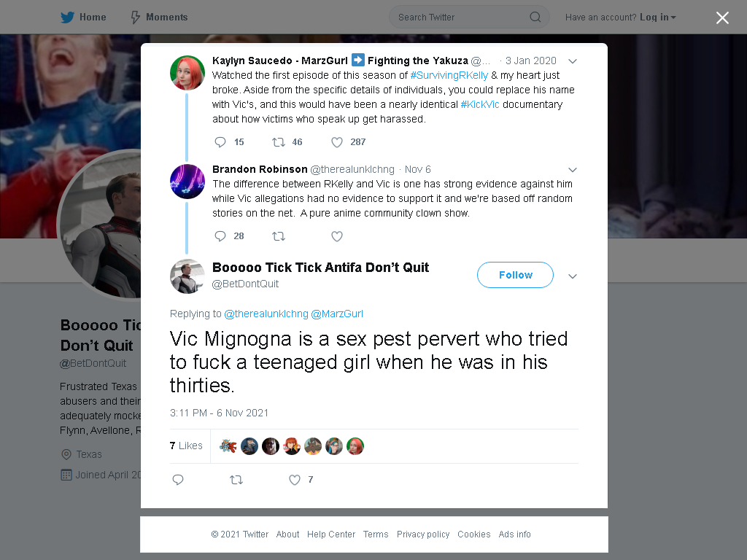Reply to Brandon Robinson's tweet
Screen dimensions: 747x560
(x=220, y=236)
